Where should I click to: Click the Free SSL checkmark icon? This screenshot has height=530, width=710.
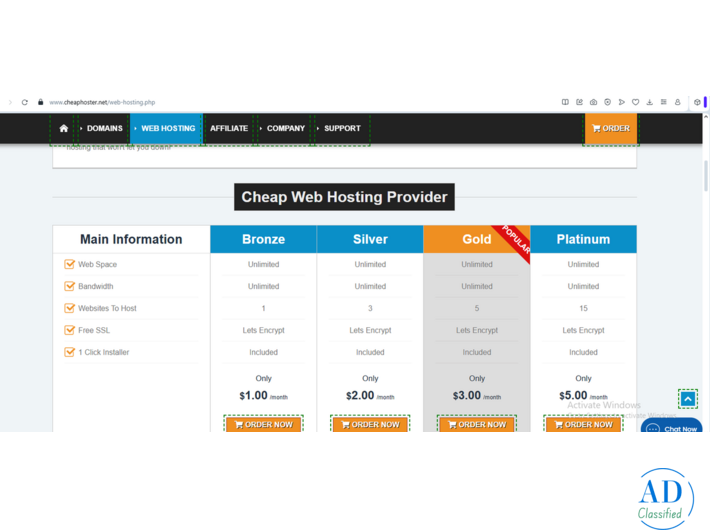(x=69, y=330)
